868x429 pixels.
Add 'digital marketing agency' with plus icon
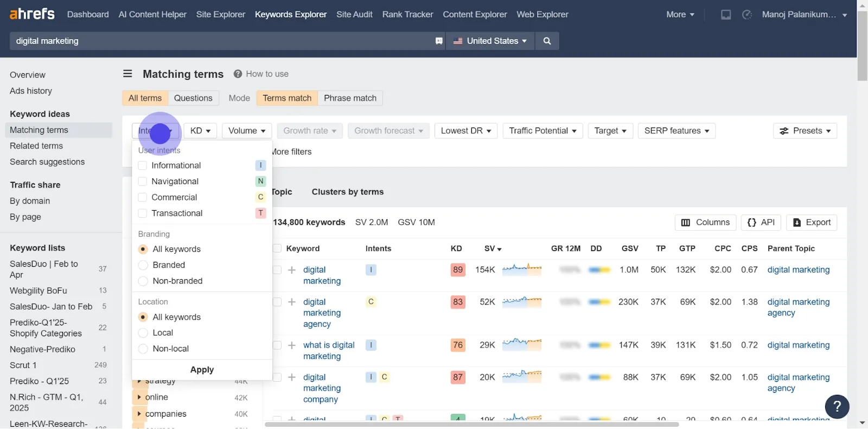[x=292, y=302]
